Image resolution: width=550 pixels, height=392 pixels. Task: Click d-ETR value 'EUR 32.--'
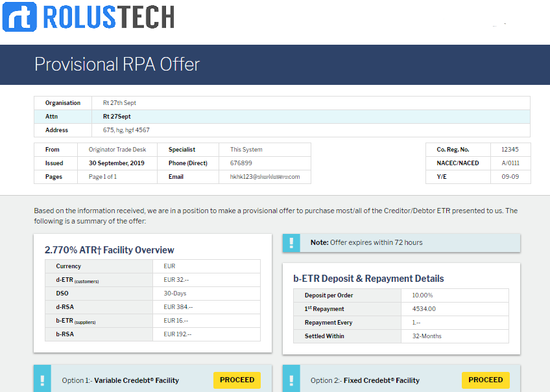pos(176,280)
